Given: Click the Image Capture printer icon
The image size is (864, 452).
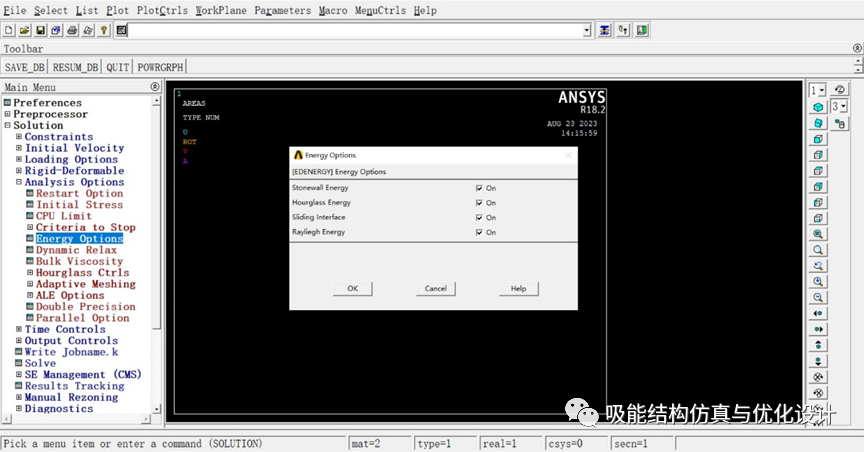Looking at the screenshot, I should click(72, 30).
